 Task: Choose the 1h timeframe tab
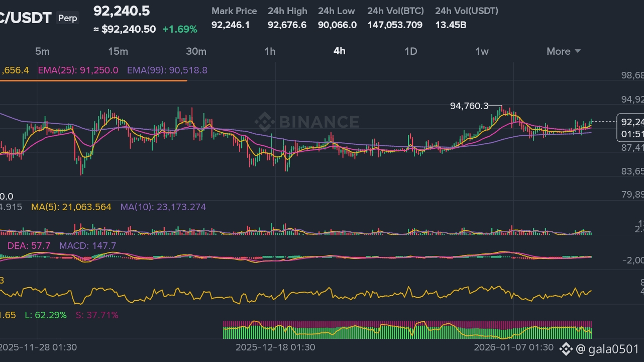[x=270, y=51]
